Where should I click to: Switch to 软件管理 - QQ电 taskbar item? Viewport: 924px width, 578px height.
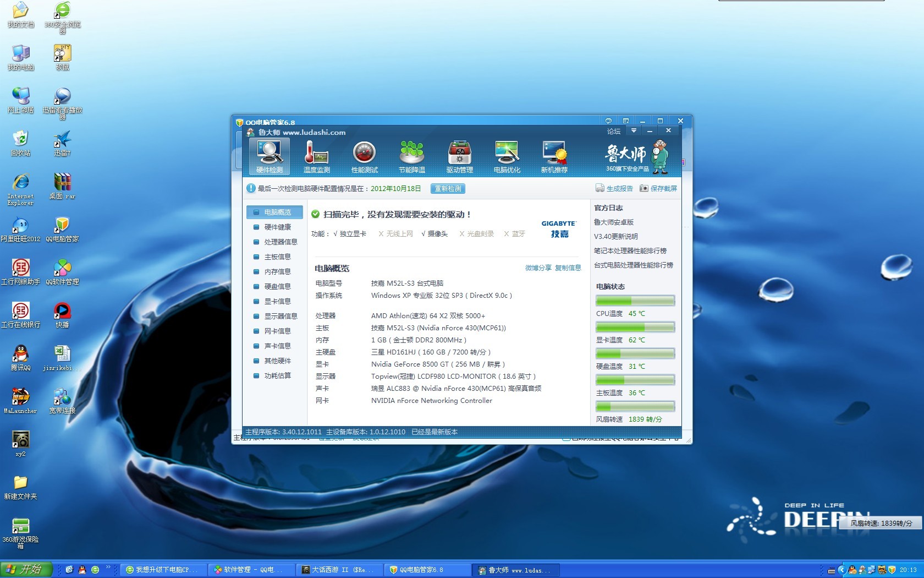251,570
